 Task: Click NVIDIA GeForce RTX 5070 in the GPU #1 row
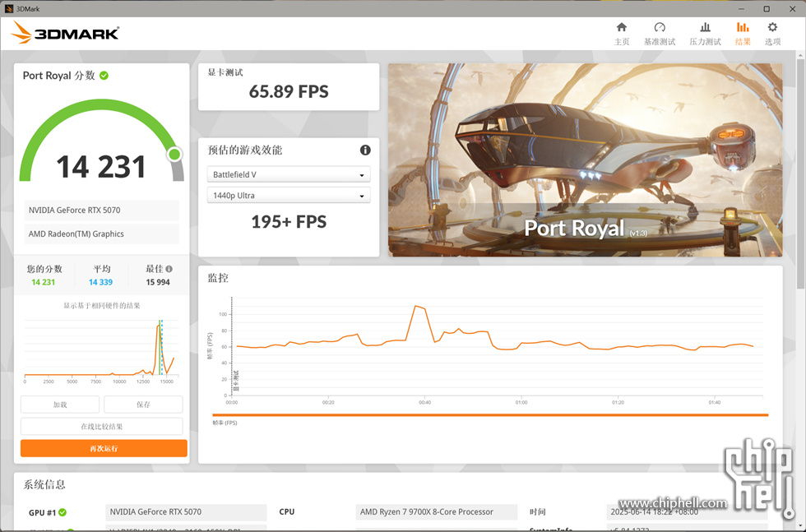[186, 512]
